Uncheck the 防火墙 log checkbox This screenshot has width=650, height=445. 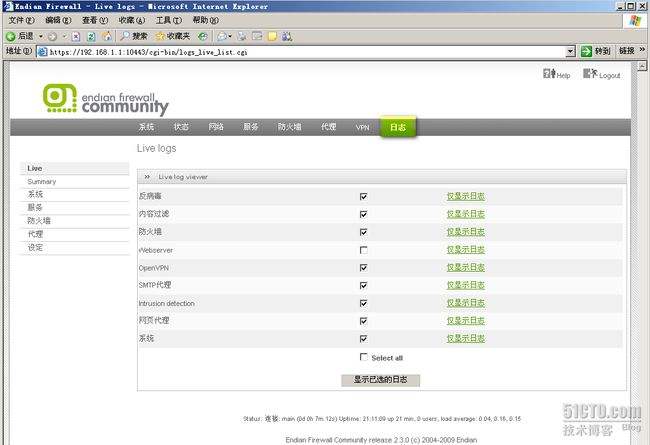coord(364,232)
